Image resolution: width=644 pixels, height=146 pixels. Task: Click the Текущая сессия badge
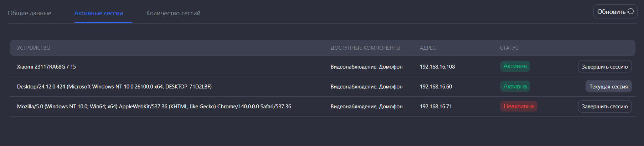(x=608, y=86)
